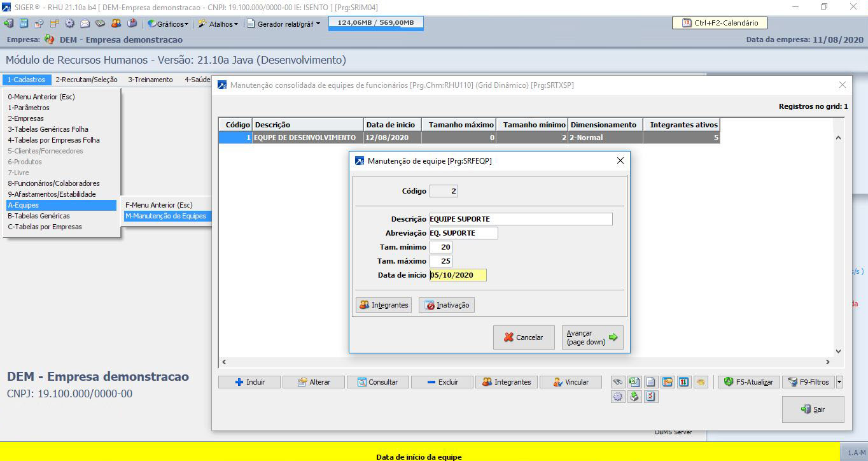Click Avançar (page down) button
Viewport: 868px width, 461px height.
[x=592, y=337]
